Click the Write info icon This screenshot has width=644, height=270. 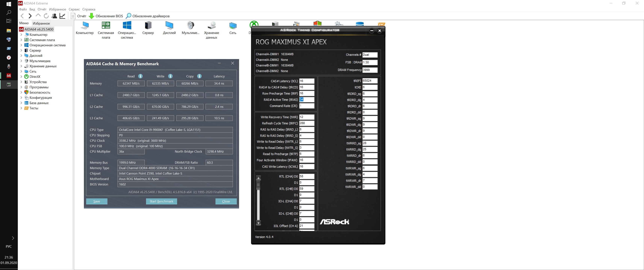click(x=170, y=76)
